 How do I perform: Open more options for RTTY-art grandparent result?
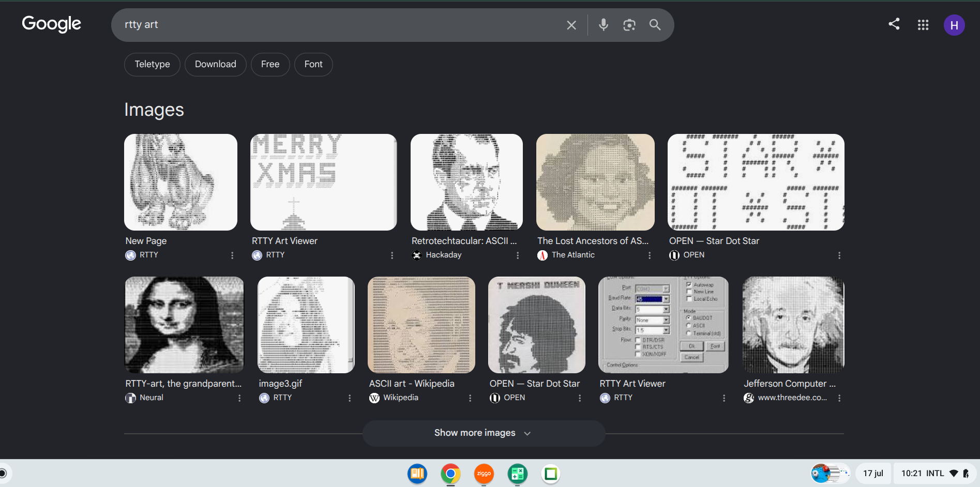point(239,398)
